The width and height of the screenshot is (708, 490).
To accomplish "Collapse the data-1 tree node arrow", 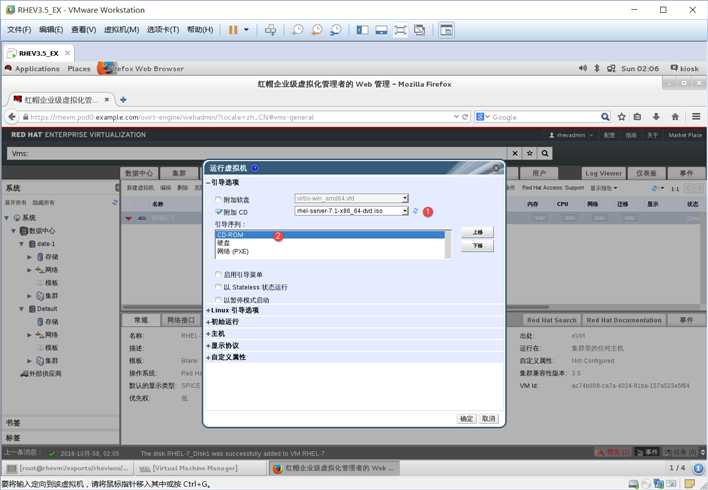I will pyautogui.click(x=22, y=244).
